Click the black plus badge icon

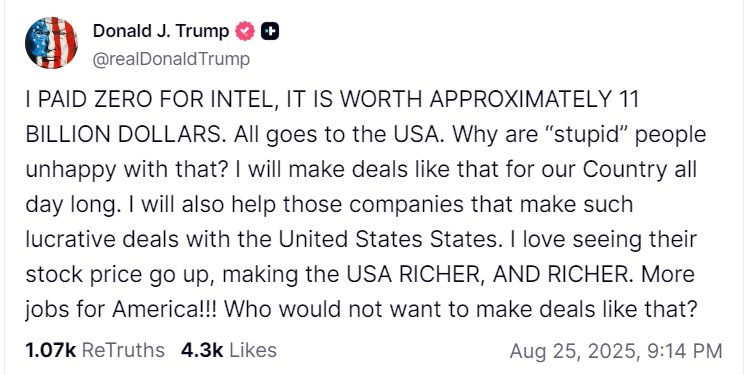coord(270,32)
